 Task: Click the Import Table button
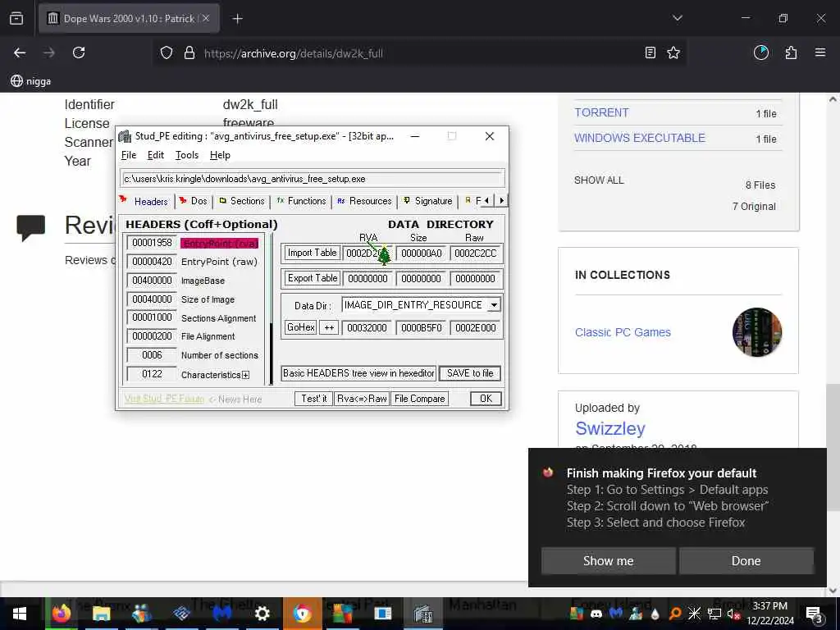(312, 253)
